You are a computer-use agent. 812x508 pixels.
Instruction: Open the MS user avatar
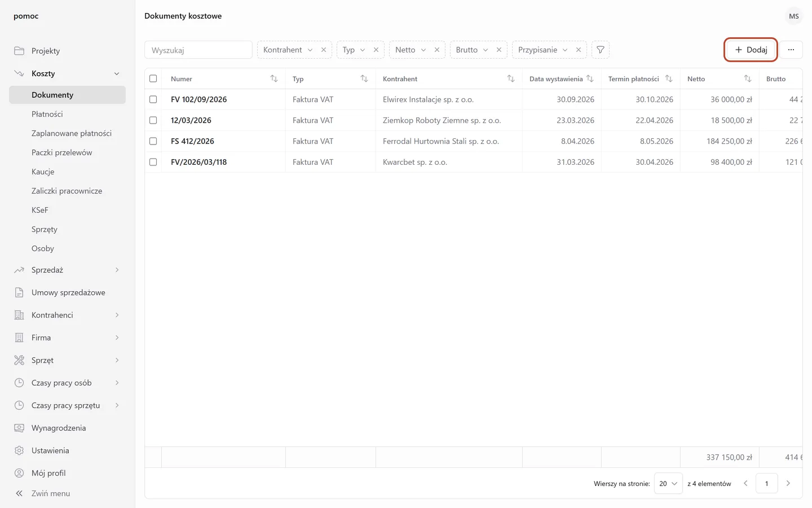coord(794,16)
